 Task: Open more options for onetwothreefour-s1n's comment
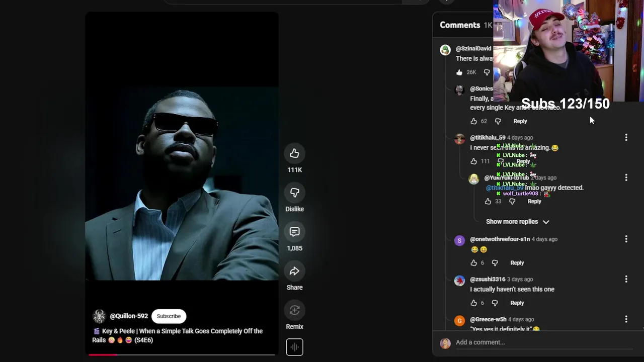[x=626, y=239]
